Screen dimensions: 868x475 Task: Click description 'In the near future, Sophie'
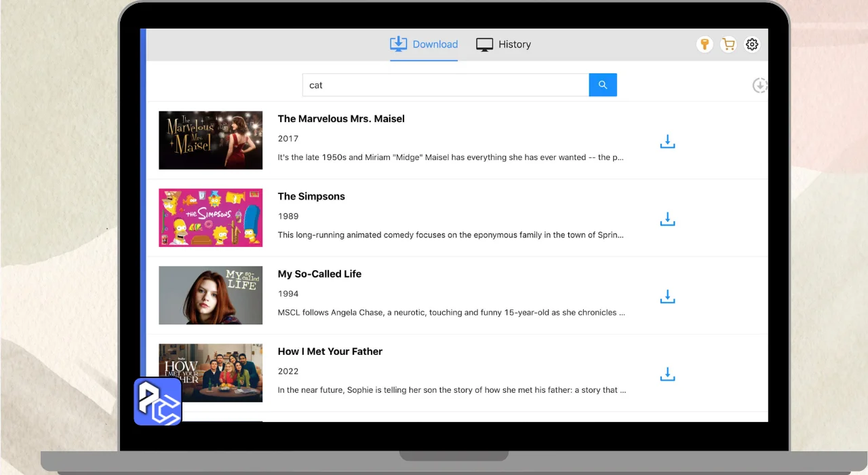click(x=452, y=390)
